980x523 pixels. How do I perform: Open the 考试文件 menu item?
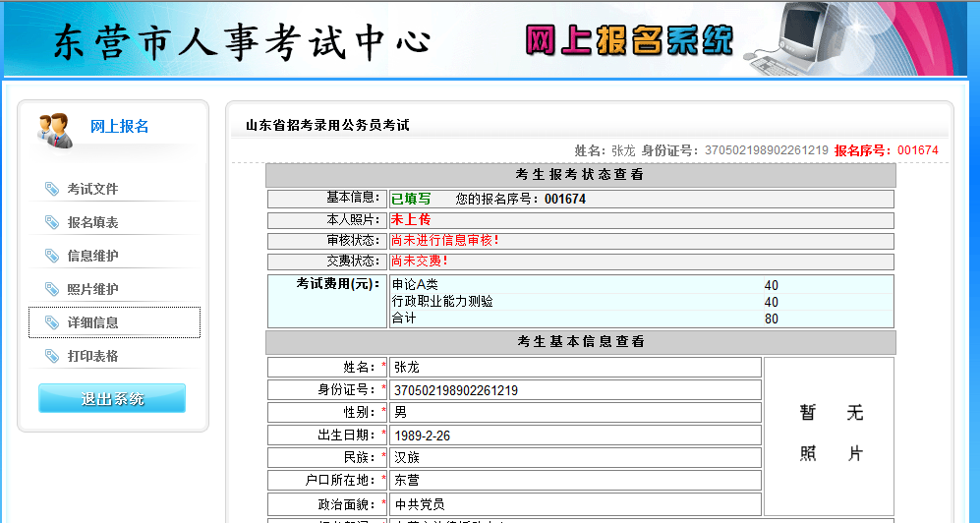(92, 189)
